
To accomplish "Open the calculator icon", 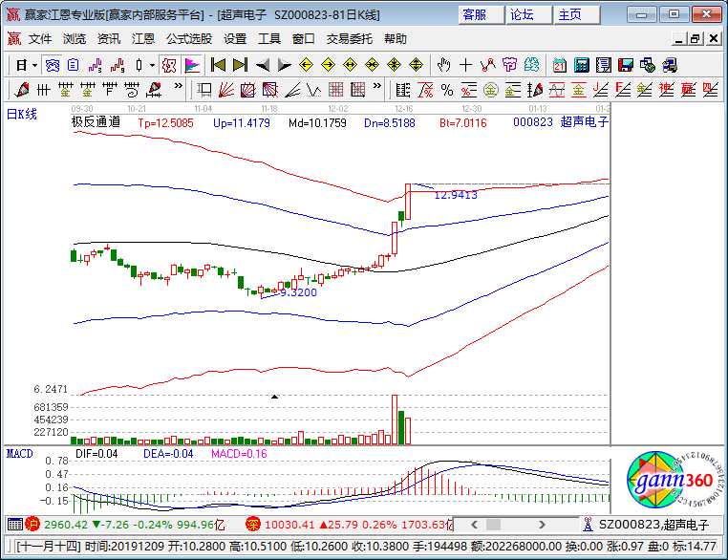I will (581, 65).
